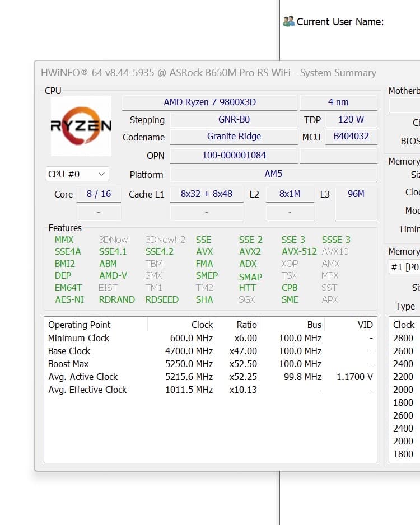Select the Avg. Effective Clock row
420x525 pixels.
[x=211, y=390]
